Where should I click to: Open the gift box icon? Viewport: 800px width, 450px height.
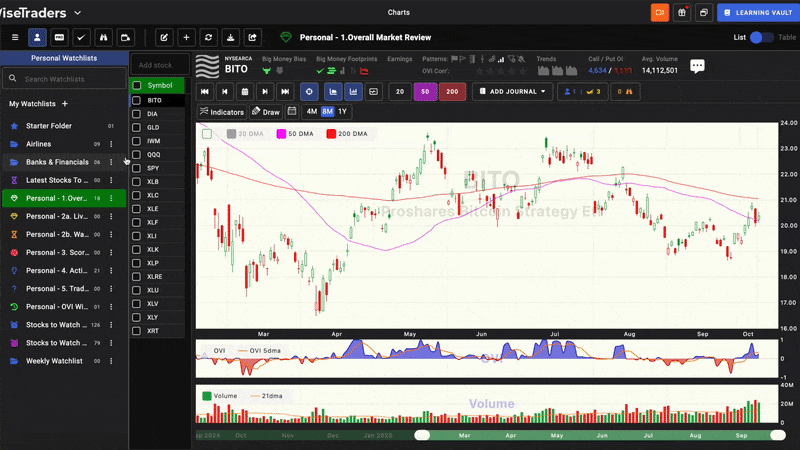coord(682,12)
